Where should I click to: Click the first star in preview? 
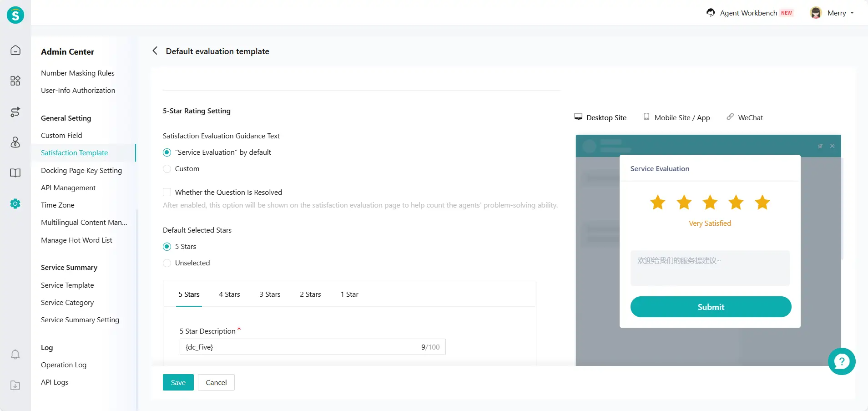click(x=658, y=202)
